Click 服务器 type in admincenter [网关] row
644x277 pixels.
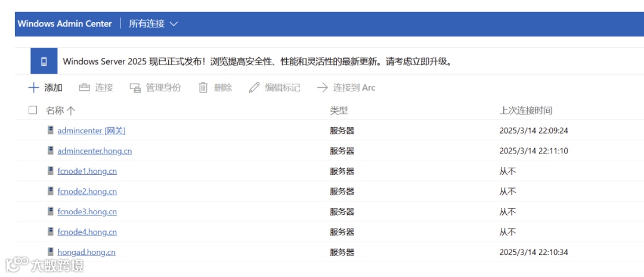click(x=342, y=131)
